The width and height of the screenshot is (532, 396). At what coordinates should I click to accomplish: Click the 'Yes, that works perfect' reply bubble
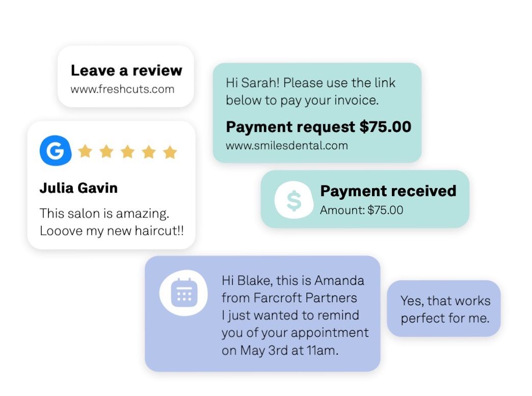[x=444, y=308]
